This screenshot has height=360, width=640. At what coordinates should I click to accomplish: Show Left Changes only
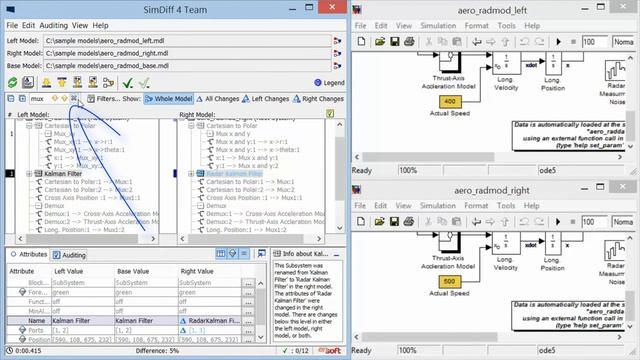click(x=265, y=99)
